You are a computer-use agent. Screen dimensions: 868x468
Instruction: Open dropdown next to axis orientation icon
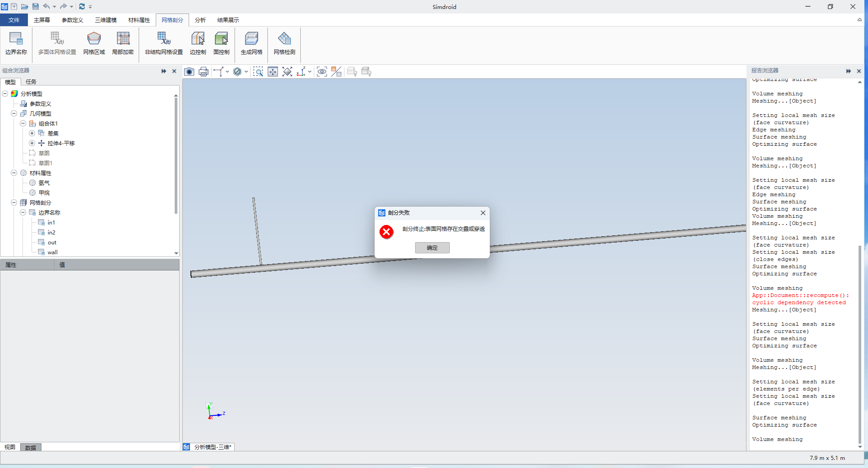pos(310,72)
